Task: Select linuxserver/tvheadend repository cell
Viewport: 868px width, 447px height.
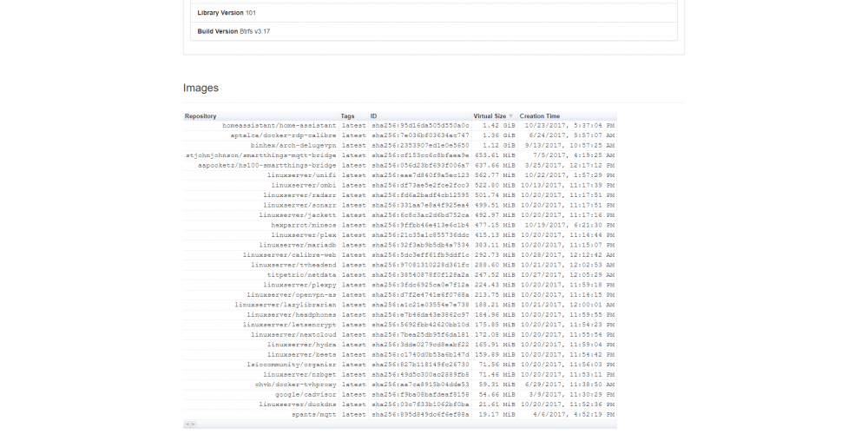Action: pos(293,265)
